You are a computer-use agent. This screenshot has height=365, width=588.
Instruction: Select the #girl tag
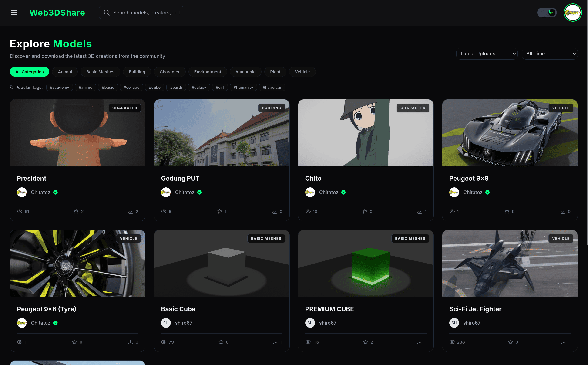point(220,87)
